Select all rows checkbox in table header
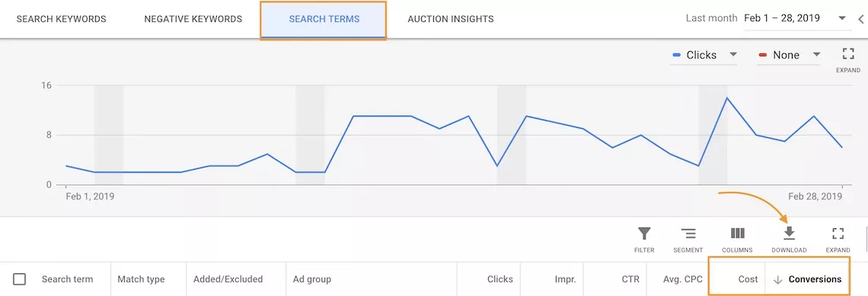The height and width of the screenshot is (296, 868). (x=19, y=279)
